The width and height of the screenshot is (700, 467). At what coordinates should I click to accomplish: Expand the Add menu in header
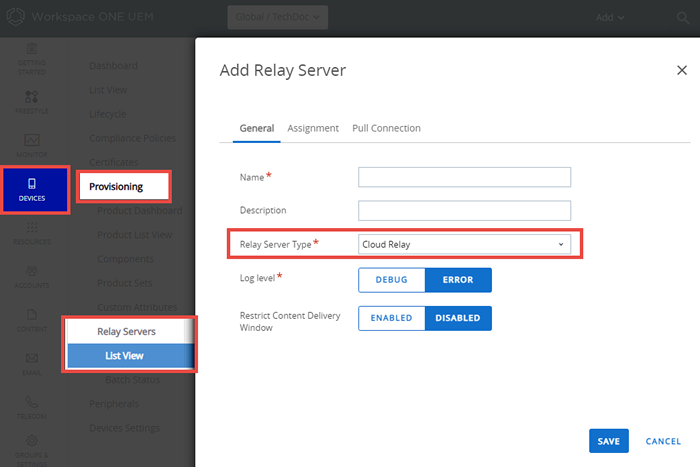(x=609, y=18)
